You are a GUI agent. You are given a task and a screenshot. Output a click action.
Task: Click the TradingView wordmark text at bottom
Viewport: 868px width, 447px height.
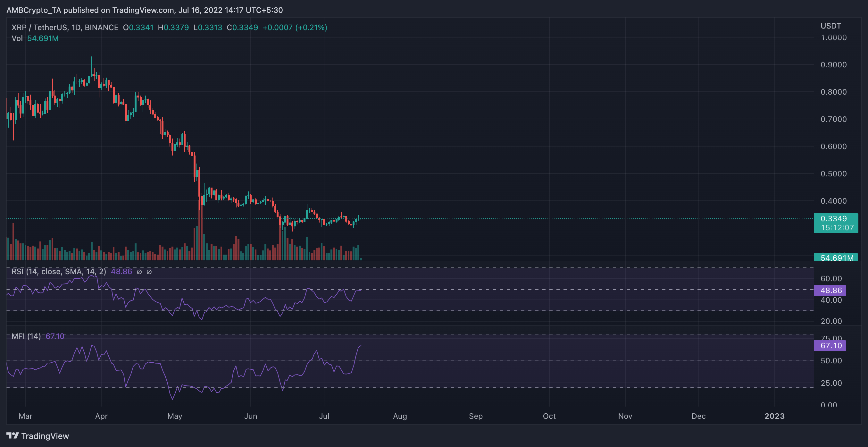(45, 436)
